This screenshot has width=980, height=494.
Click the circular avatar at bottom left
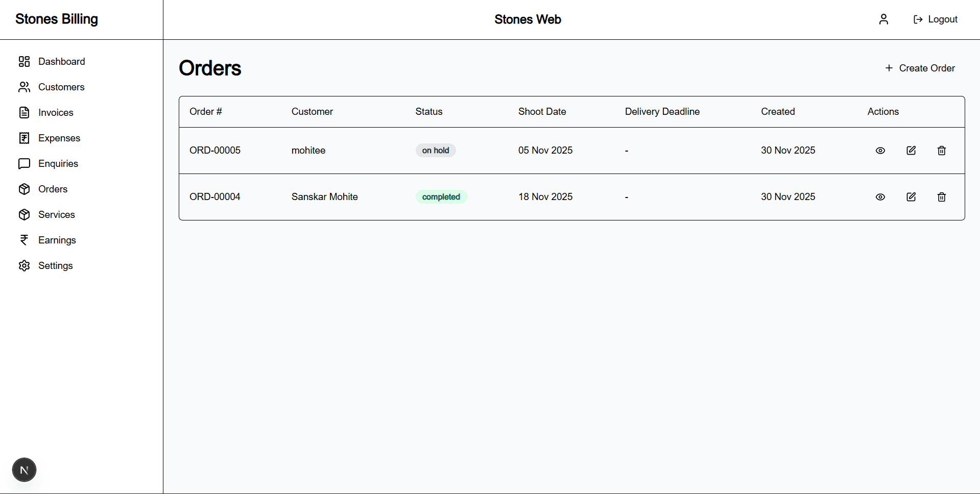24,470
